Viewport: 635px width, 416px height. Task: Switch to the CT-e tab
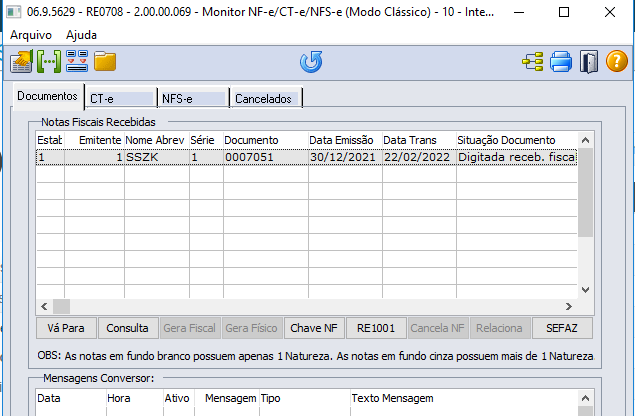tap(119, 98)
